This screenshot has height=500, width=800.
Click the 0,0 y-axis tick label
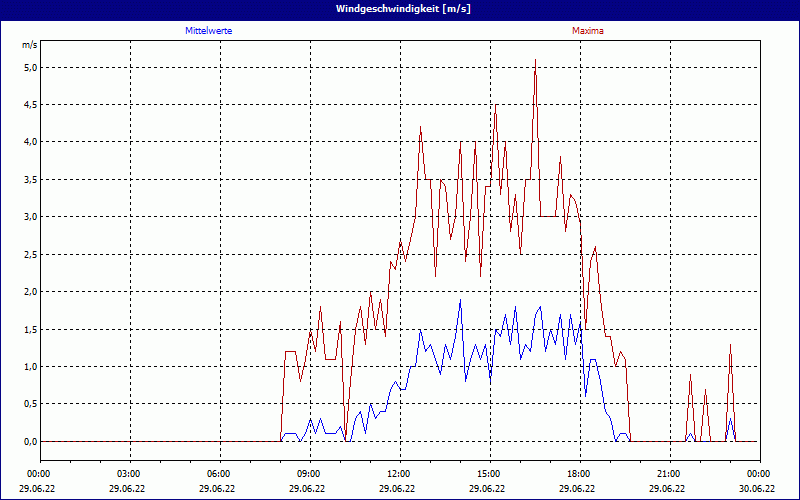(30, 441)
